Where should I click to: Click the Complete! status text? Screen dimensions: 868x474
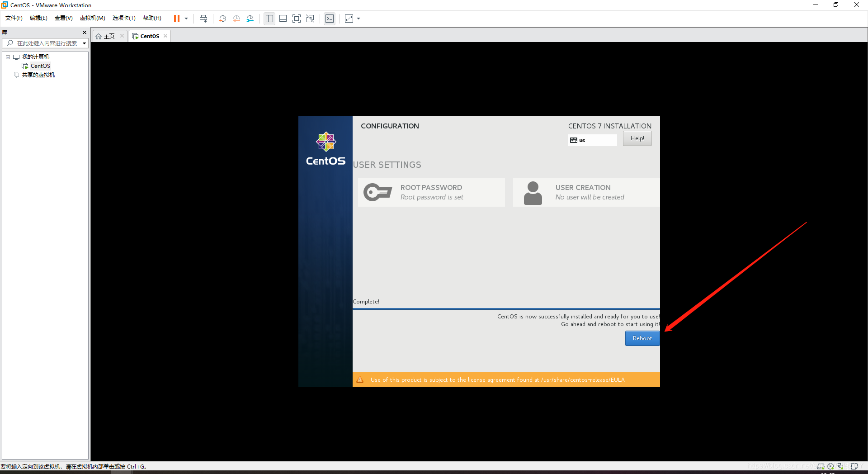[366, 302]
